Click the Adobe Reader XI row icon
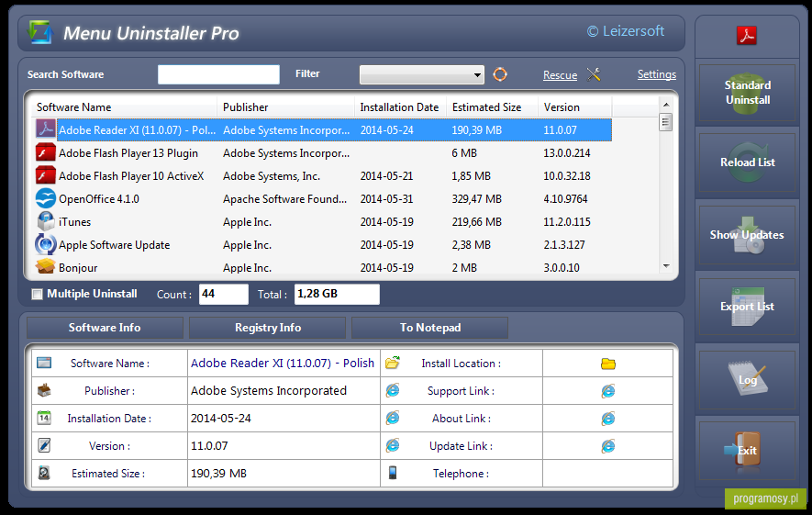The image size is (812, 515). coord(46,129)
